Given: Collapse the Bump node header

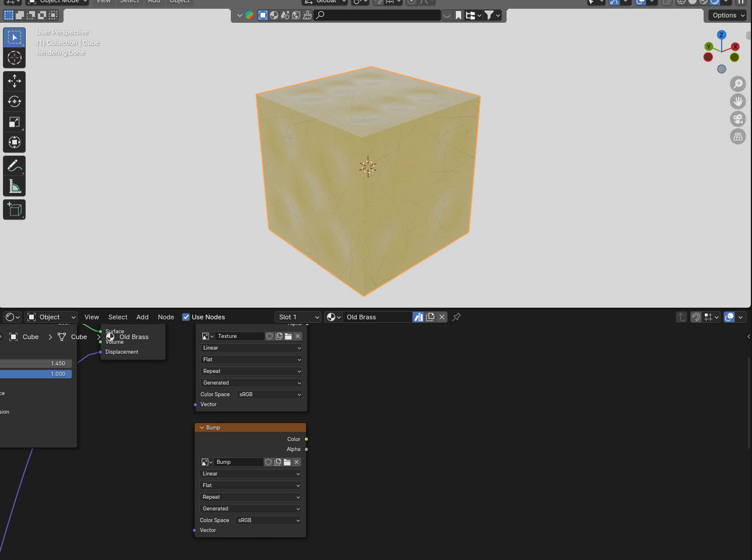Looking at the screenshot, I should coord(202,428).
